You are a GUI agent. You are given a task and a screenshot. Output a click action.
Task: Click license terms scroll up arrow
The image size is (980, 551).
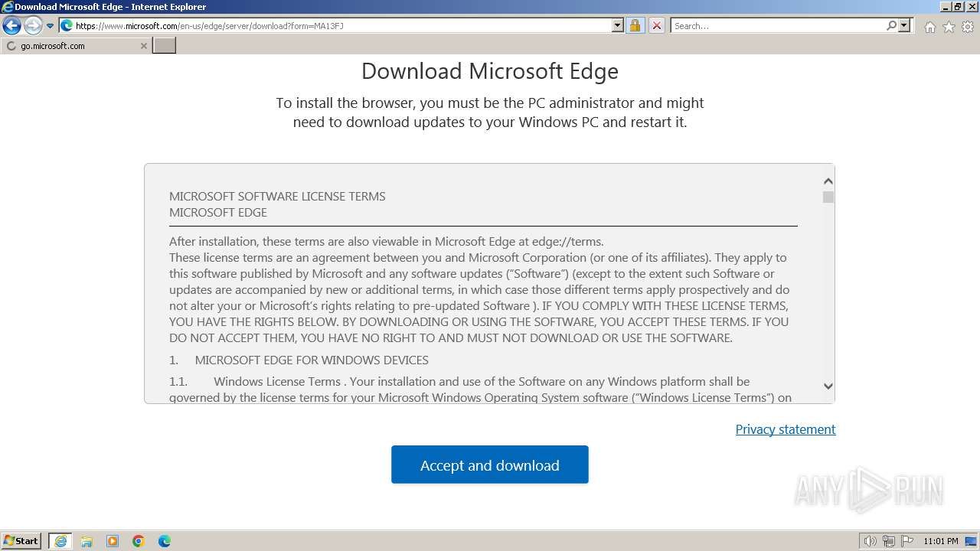pyautogui.click(x=828, y=181)
